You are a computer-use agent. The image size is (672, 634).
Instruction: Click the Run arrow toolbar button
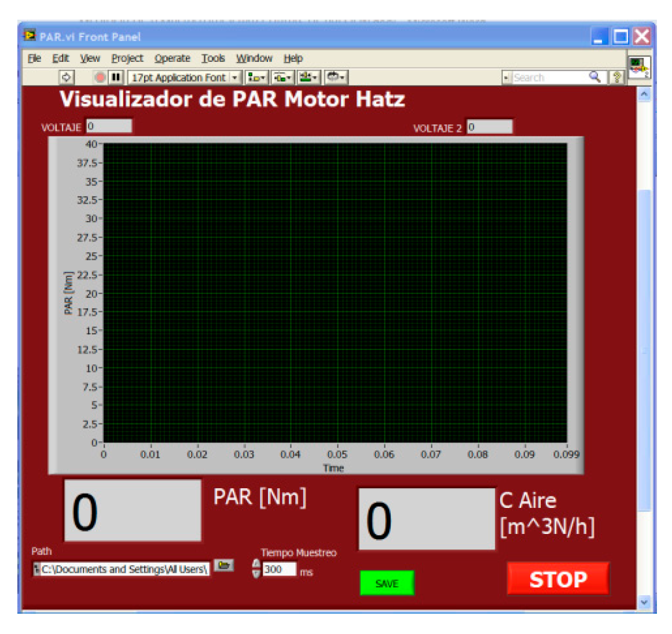tap(67, 77)
